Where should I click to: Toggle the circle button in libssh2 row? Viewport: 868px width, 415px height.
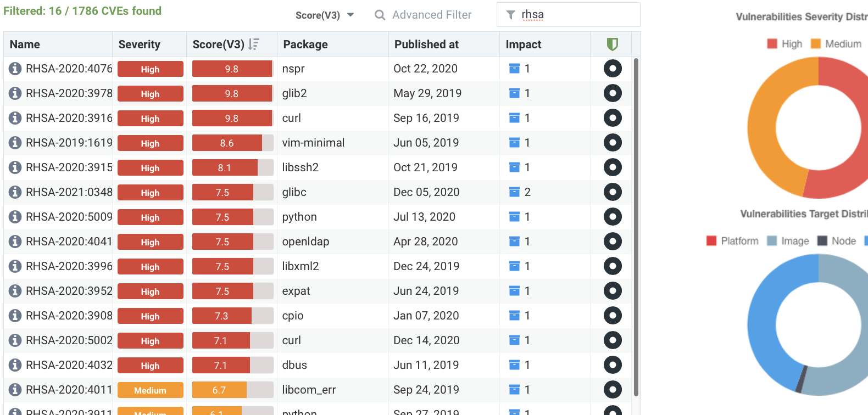(x=612, y=167)
